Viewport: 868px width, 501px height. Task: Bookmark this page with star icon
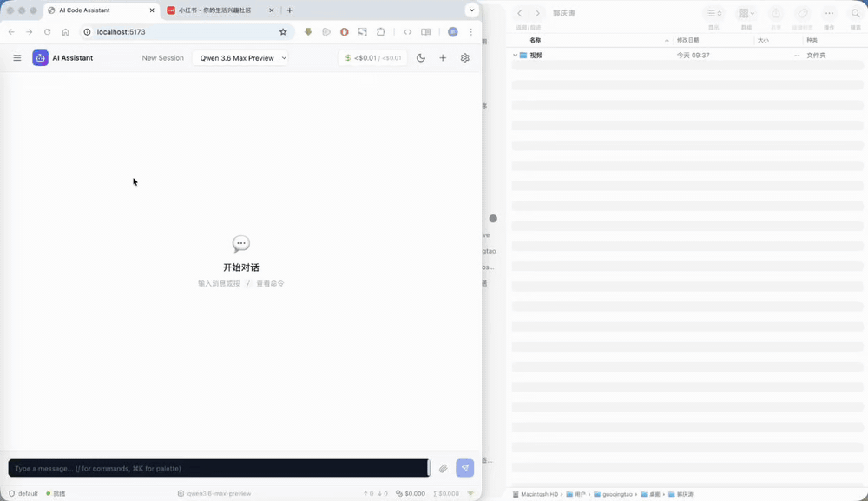tap(283, 32)
